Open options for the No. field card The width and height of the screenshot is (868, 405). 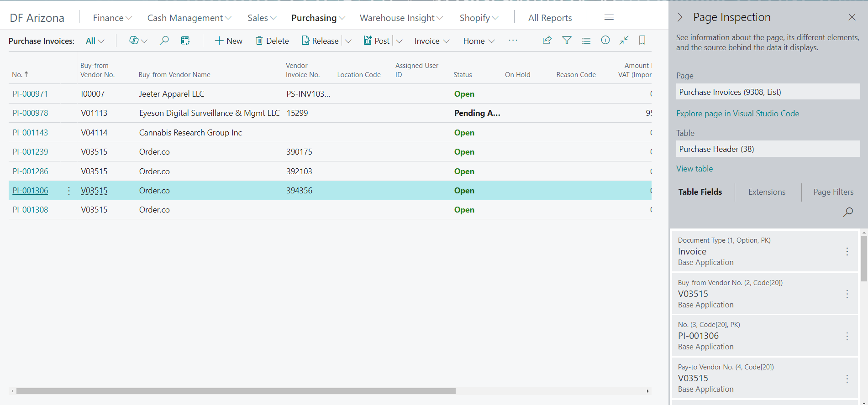coord(847,336)
